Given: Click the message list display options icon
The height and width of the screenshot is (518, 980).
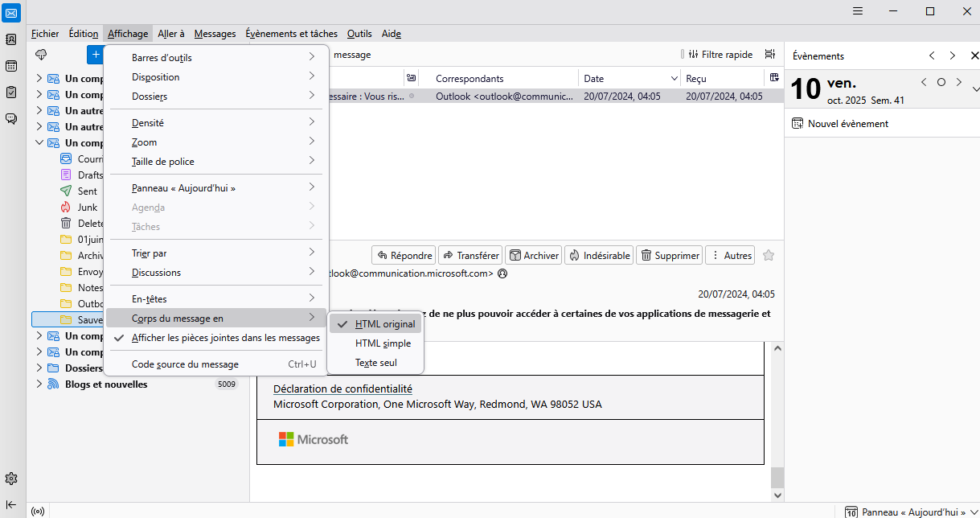Looking at the screenshot, I should click(x=769, y=55).
